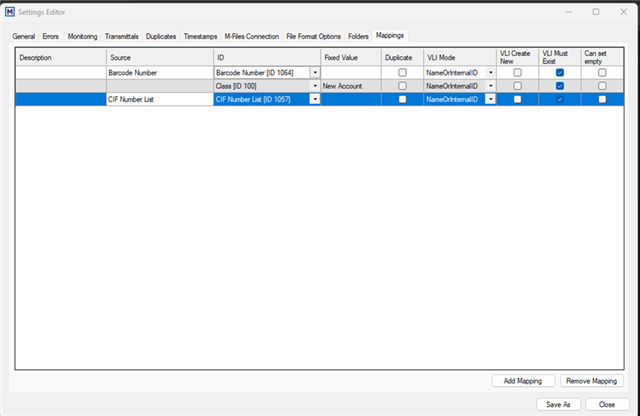Viewport: 640px width, 416px height.
Task: Expand the CIF Number List ID dropdown
Action: click(315, 100)
